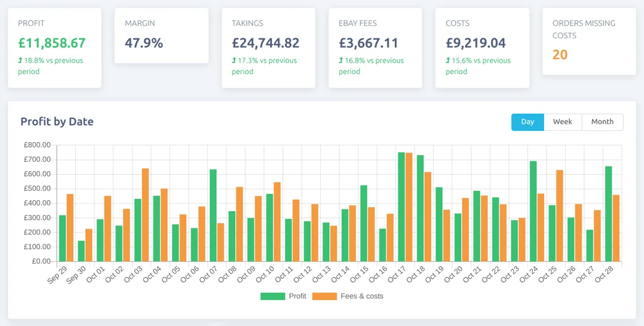Click the Profit by Date heading
This screenshot has width=644, height=326.
pos(57,122)
